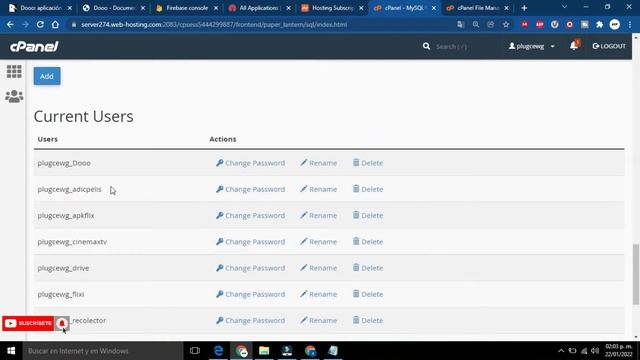This screenshot has height=360, width=640.
Task: Click the address bar URL
Action: coord(214,24)
